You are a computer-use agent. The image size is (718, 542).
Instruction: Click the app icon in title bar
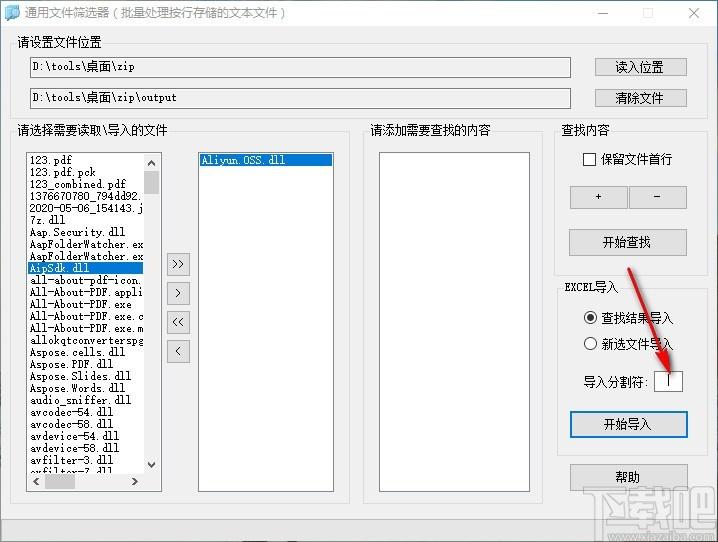pos(12,12)
